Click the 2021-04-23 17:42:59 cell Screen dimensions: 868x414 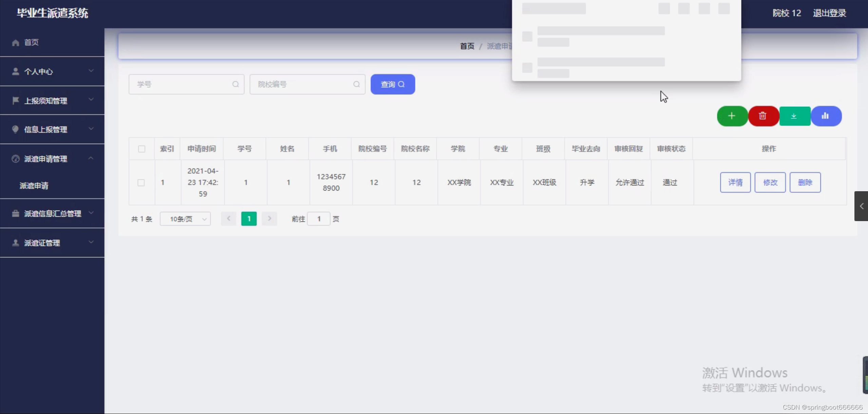point(203,182)
